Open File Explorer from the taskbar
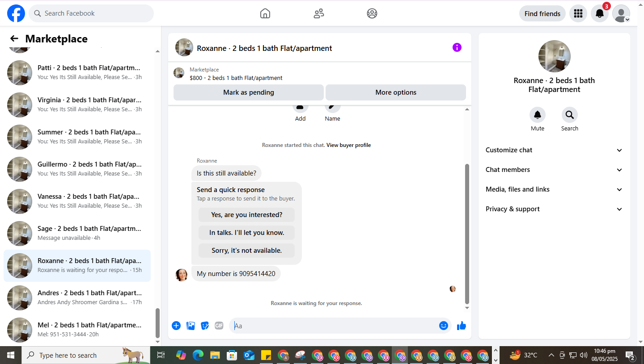The height and width of the screenshot is (364, 644). (x=215, y=355)
